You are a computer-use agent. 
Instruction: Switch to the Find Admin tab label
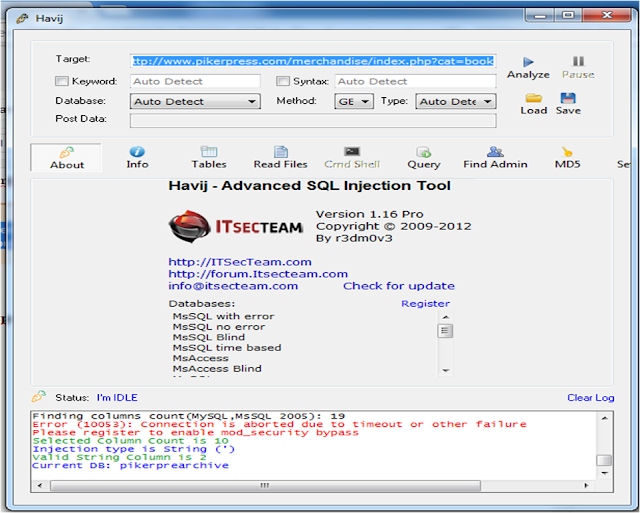point(495,164)
